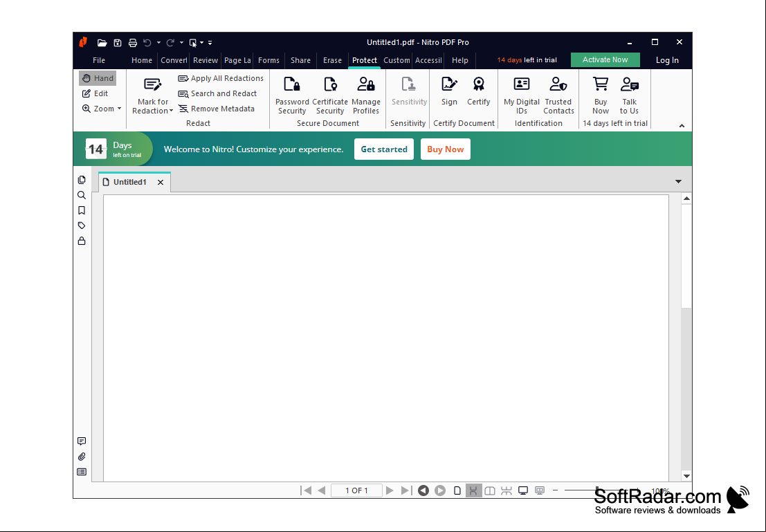This screenshot has width=766, height=532.
Task: Open the Security lock panel in the sidebar
Action: click(82, 241)
